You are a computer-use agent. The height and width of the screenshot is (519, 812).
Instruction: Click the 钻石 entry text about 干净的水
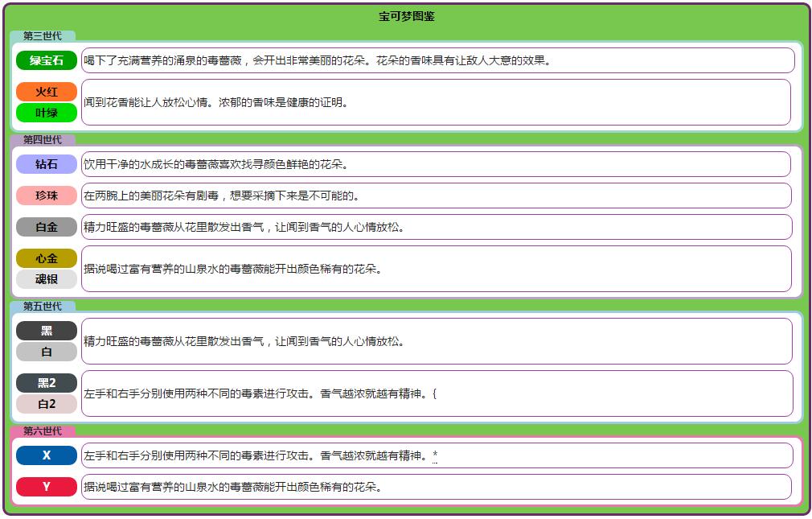pyautogui.click(x=215, y=164)
